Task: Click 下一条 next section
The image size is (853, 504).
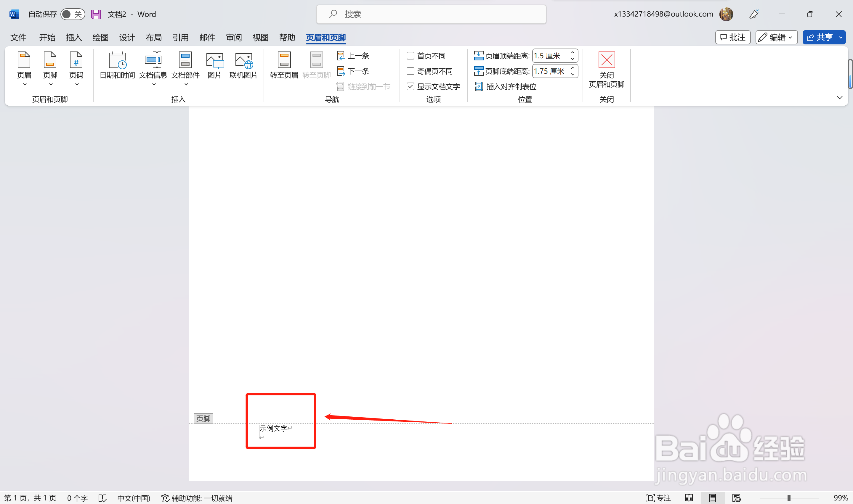Action: click(353, 71)
